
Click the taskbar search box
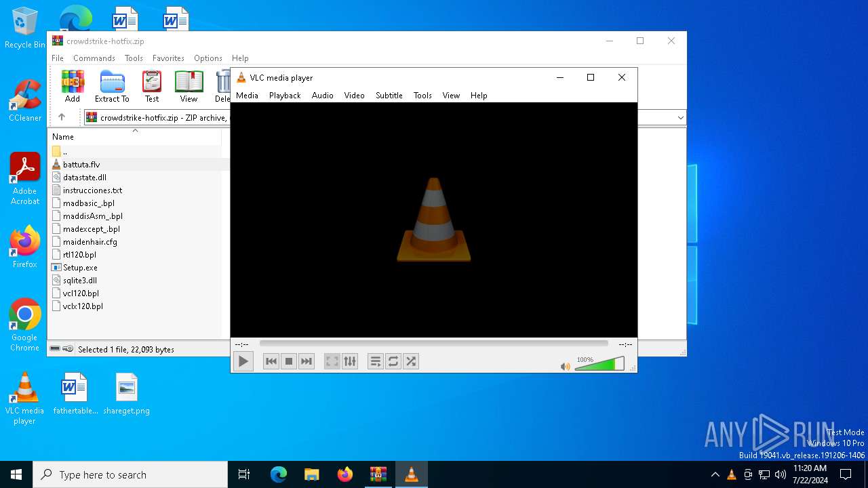pyautogui.click(x=130, y=474)
